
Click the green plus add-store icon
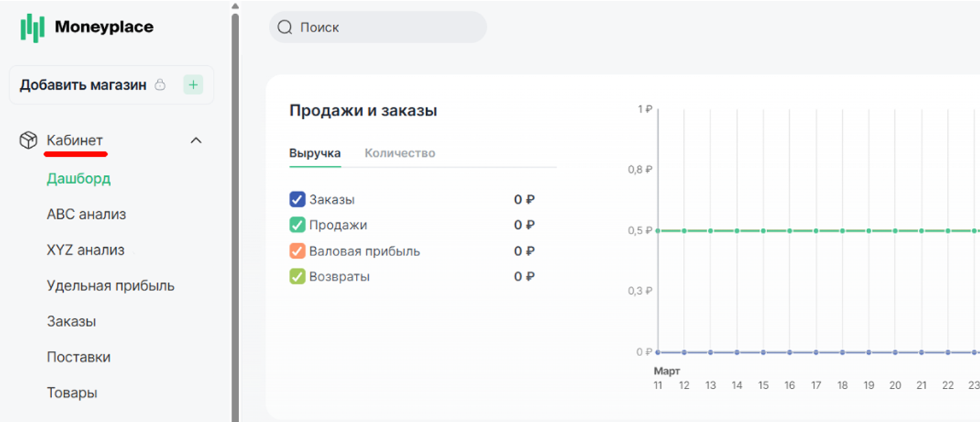coord(193,85)
